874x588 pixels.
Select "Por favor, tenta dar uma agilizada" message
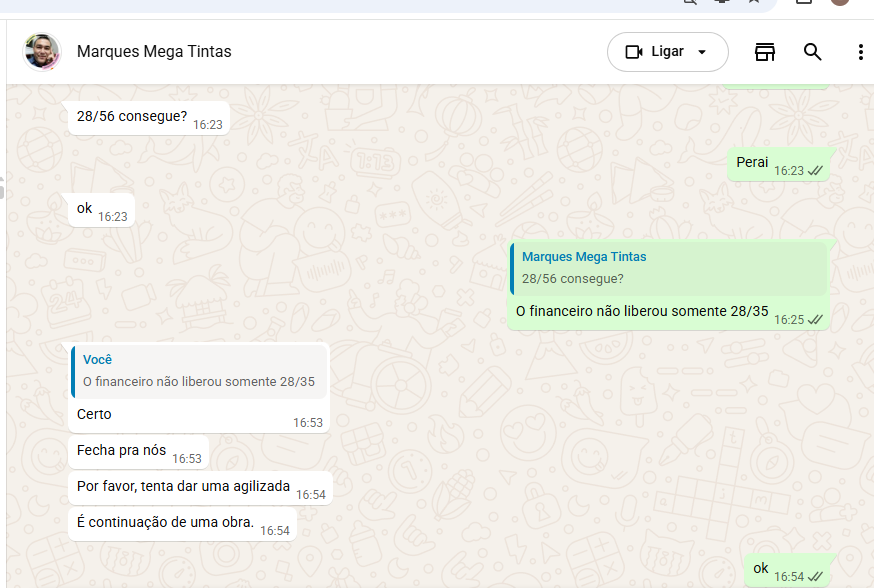(183, 487)
